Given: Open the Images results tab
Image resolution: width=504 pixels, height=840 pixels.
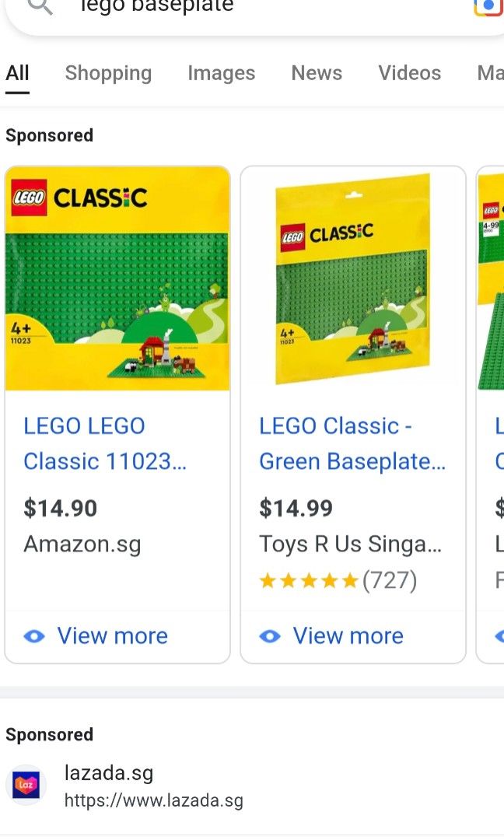Looking at the screenshot, I should click(221, 72).
